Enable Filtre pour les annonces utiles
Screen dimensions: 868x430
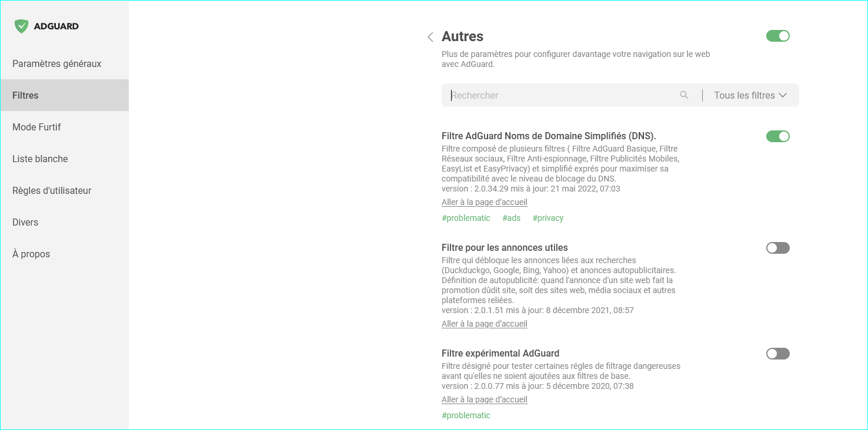[777, 248]
